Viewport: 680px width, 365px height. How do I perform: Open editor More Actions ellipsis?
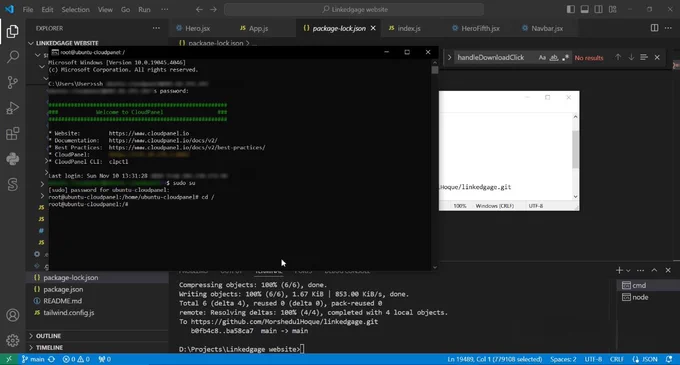tap(668, 28)
